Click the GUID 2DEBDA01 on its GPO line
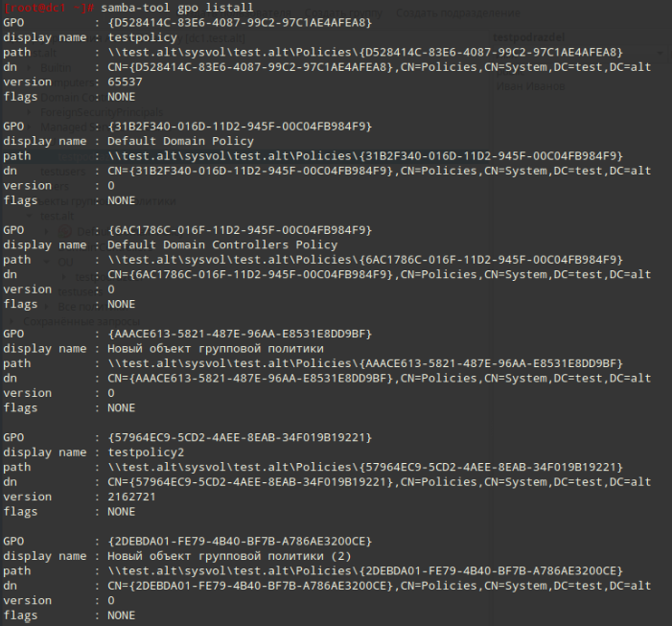Screen dimensions: 672x626 coord(240,542)
